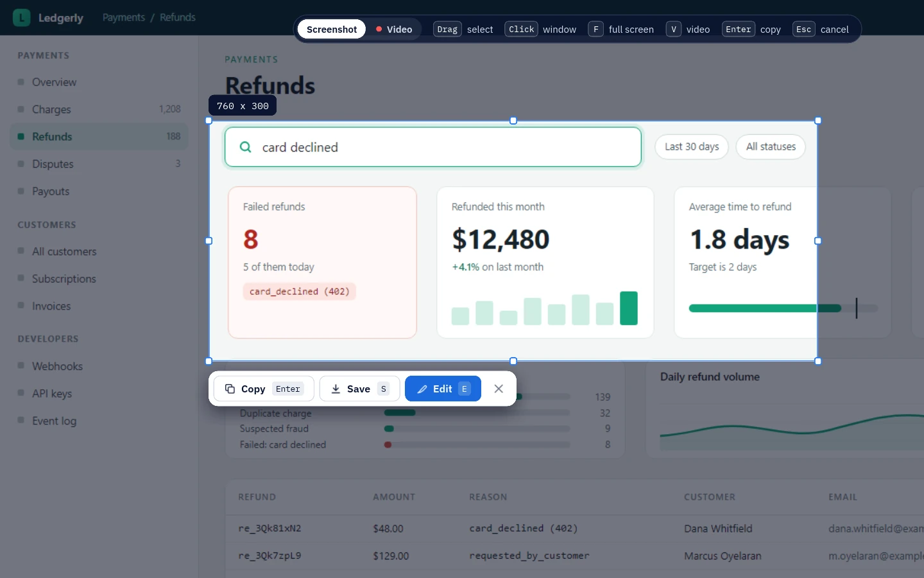The width and height of the screenshot is (924, 578).
Task: Click refund ID re_3Qk81xN2
Action: (x=269, y=529)
